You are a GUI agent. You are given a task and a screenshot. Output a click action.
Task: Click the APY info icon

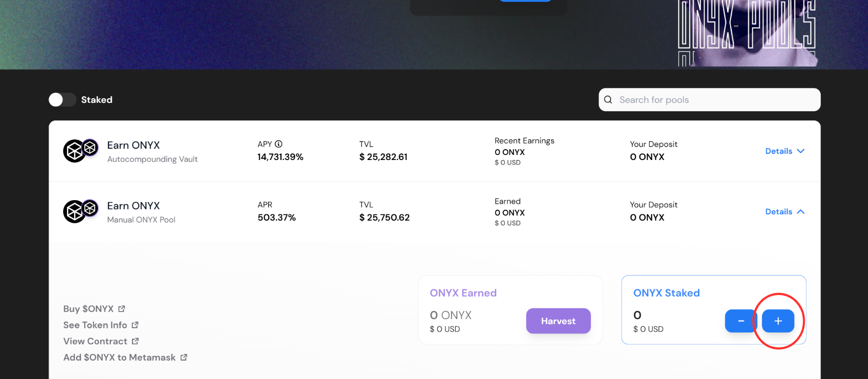(x=279, y=144)
